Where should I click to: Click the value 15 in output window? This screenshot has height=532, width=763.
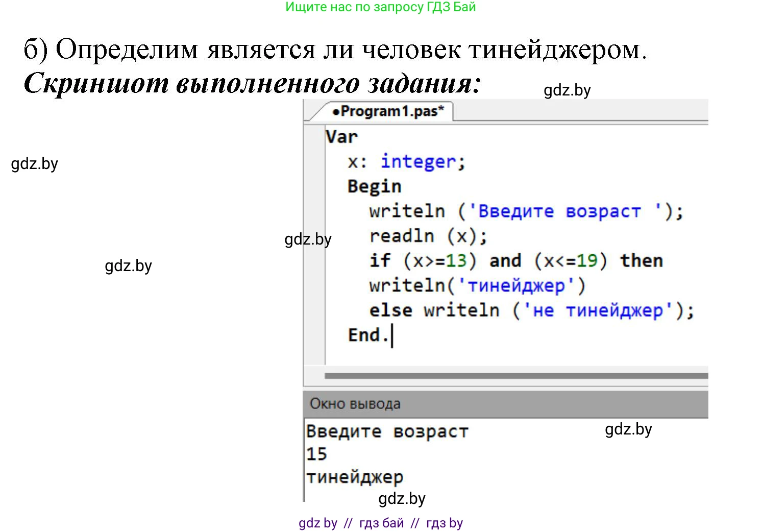[316, 454]
